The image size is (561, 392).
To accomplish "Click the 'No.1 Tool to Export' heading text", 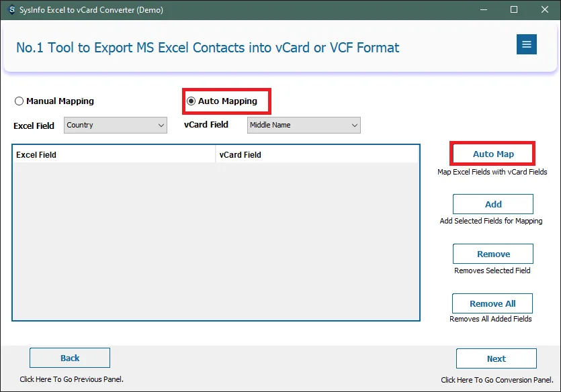I will coord(208,48).
